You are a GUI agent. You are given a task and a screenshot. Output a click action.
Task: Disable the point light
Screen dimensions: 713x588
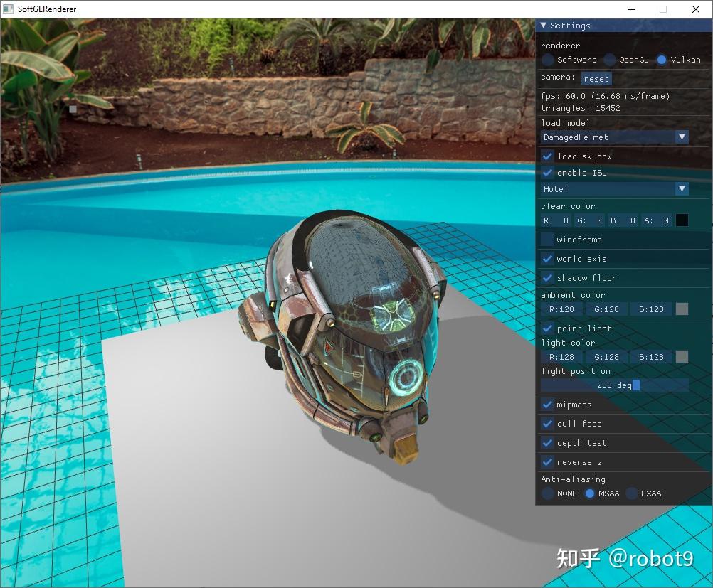click(546, 328)
